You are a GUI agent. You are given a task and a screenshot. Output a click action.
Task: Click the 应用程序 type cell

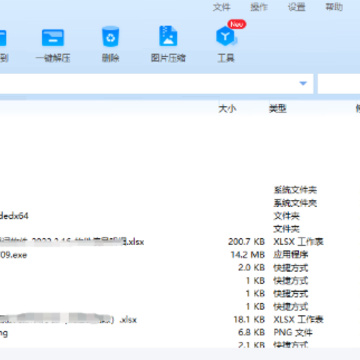click(x=291, y=255)
